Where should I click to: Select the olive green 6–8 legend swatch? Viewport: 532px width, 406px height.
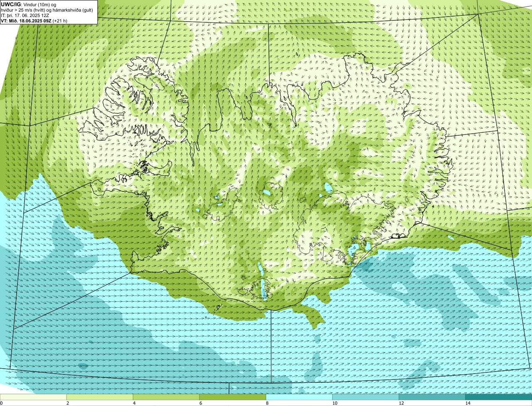[233, 397]
